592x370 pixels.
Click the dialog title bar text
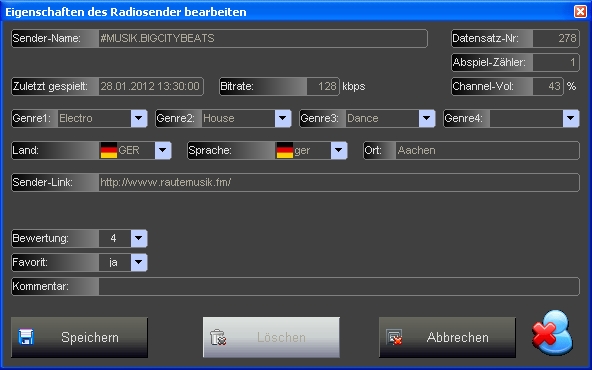(126, 12)
